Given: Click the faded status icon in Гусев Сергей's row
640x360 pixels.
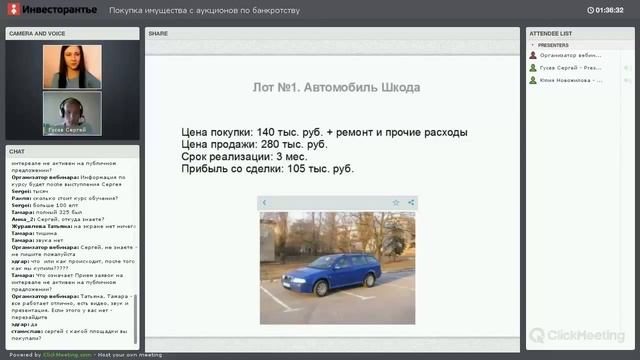Looking at the screenshot, I should click(x=628, y=68).
